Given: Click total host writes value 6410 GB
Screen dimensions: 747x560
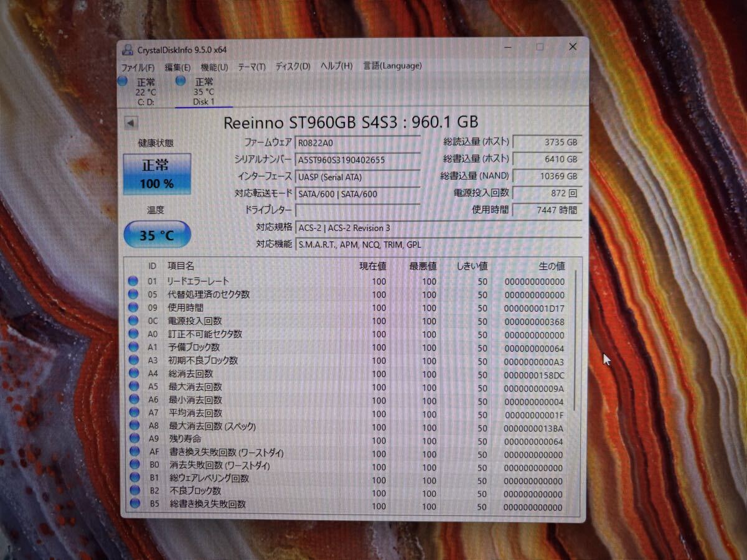Looking at the screenshot, I should point(548,159).
